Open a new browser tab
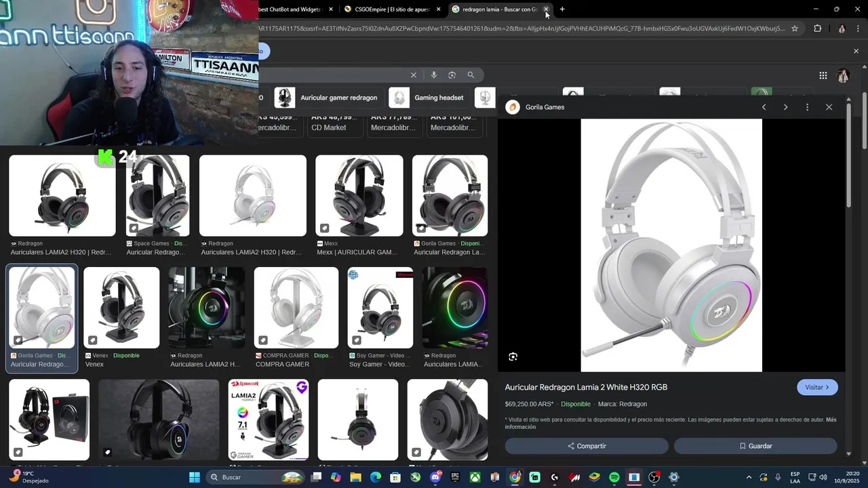 click(x=562, y=9)
